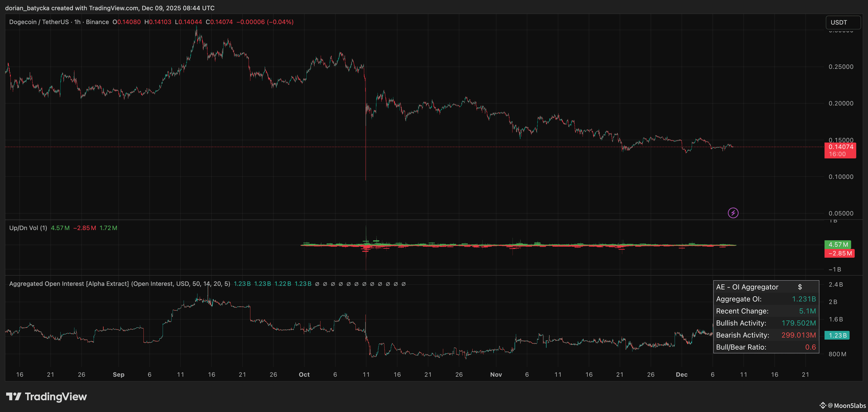Click the Oct label on the time axis
The width and height of the screenshot is (868, 412).
[304, 374]
